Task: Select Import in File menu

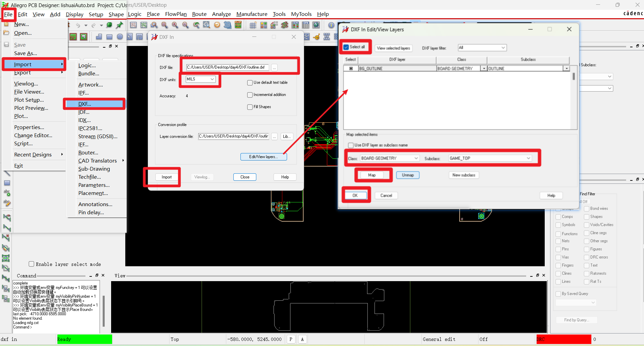Action: (x=34, y=64)
